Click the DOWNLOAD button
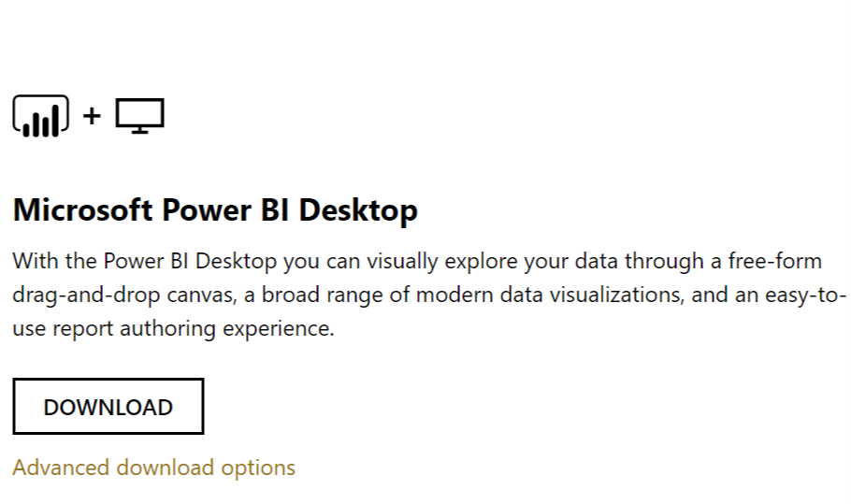This screenshot has width=851, height=504. coord(108,407)
